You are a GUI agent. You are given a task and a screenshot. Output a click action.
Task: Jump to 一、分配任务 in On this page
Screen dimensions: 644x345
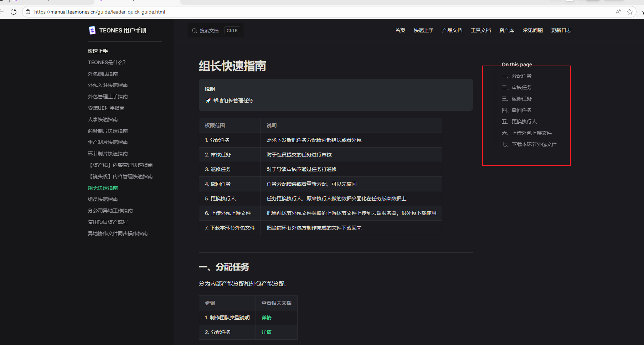[x=516, y=76]
